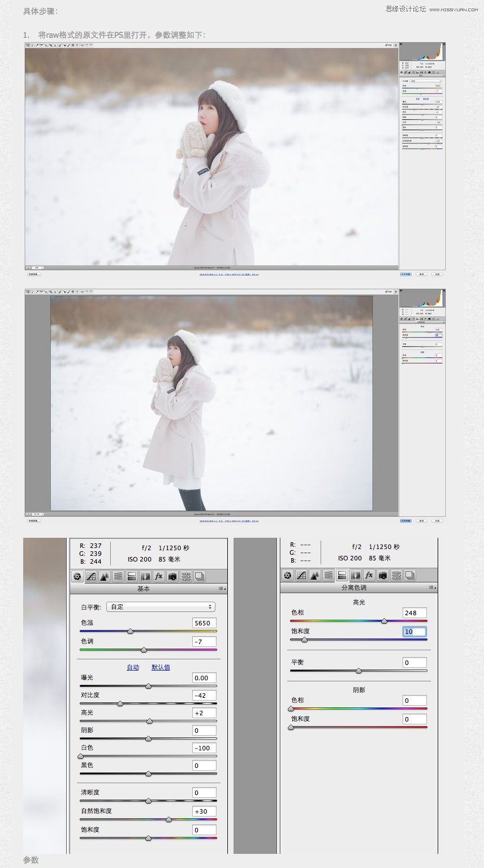Open Tone Curve icon in 分离色调 panel
The height and width of the screenshot is (868, 484).
point(301,575)
